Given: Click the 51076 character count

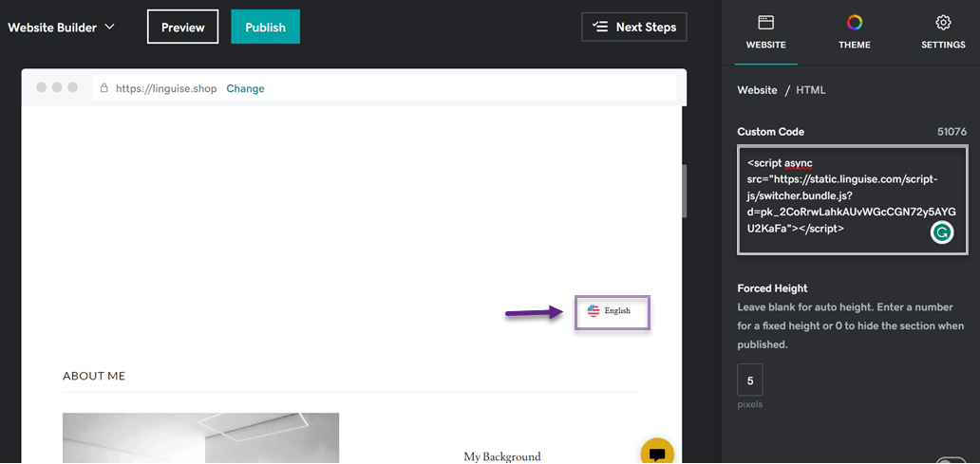Looking at the screenshot, I should click(952, 132).
